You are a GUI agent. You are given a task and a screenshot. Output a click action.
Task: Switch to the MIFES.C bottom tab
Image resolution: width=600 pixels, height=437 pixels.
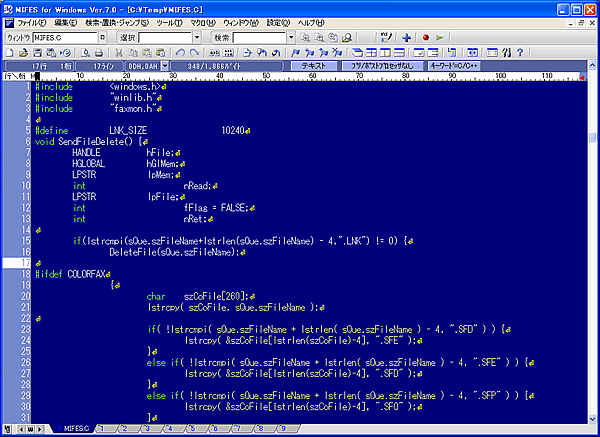pyautogui.click(x=76, y=428)
